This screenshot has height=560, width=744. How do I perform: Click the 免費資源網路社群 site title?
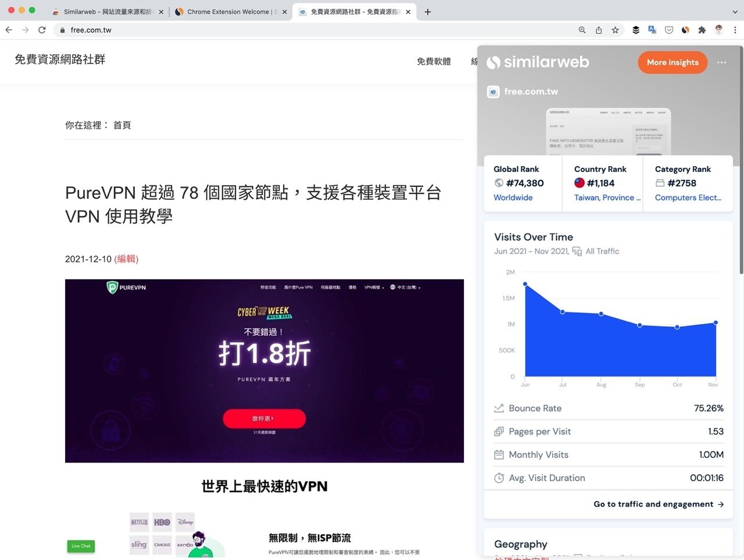60,59
